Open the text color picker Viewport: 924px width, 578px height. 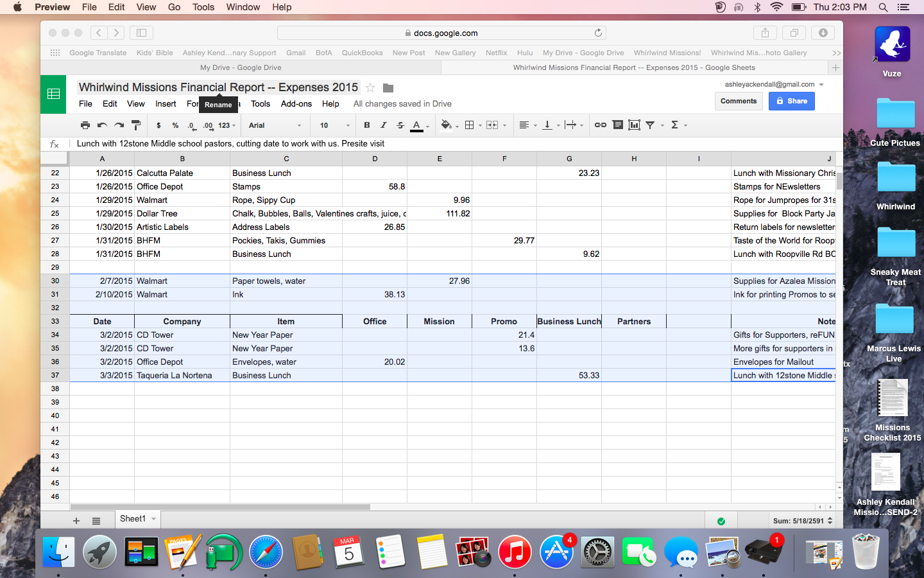(417, 125)
